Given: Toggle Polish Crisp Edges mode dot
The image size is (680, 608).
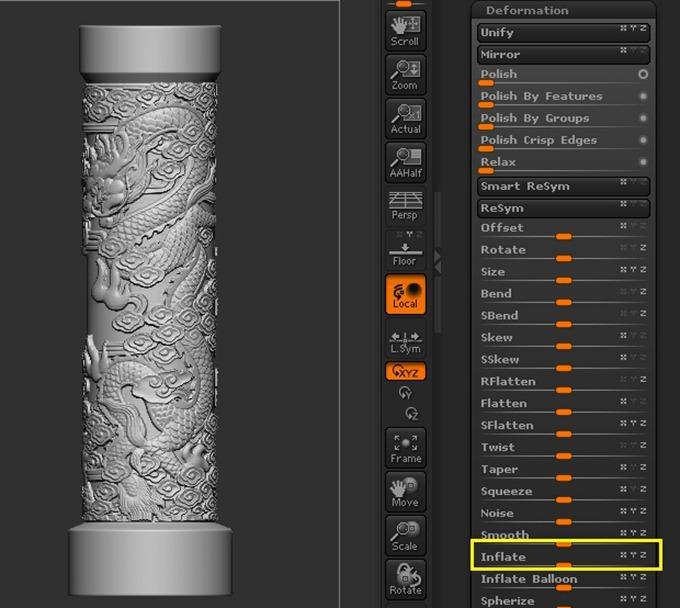Looking at the screenshot, I should point(643,140).
